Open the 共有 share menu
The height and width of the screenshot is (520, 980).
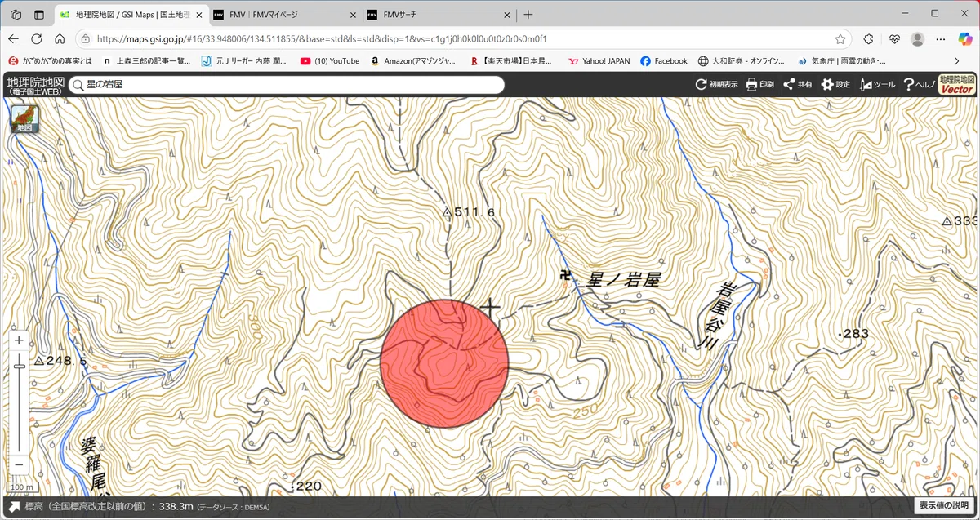(797, 84)
